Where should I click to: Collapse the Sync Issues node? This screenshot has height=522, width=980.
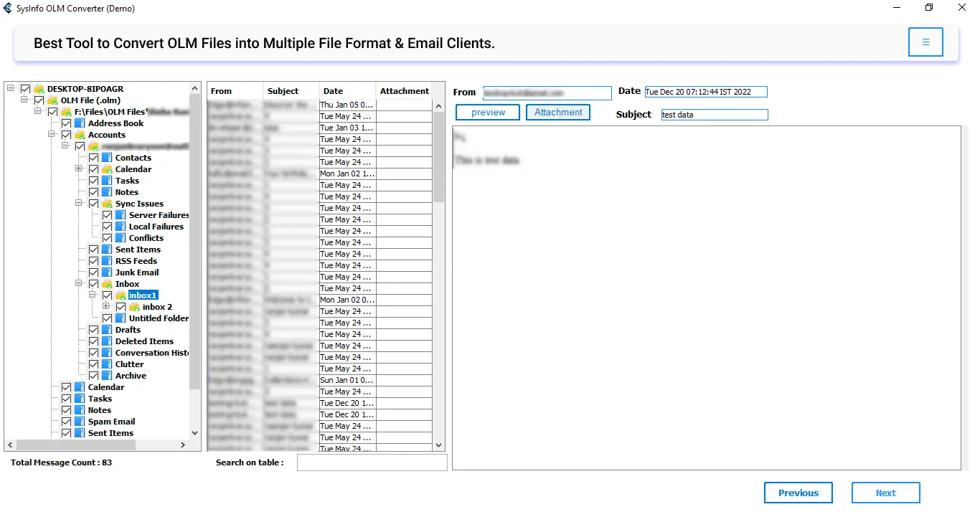click(x=79, y=204)
